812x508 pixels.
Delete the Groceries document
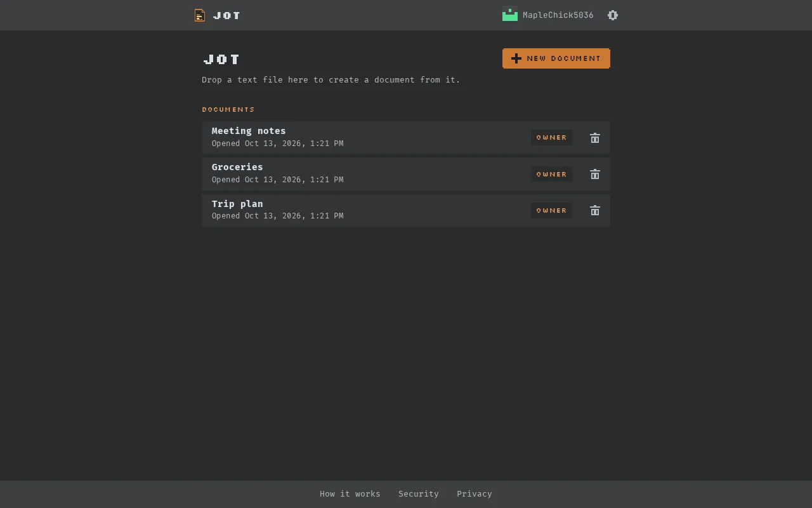tap(595, 174)
